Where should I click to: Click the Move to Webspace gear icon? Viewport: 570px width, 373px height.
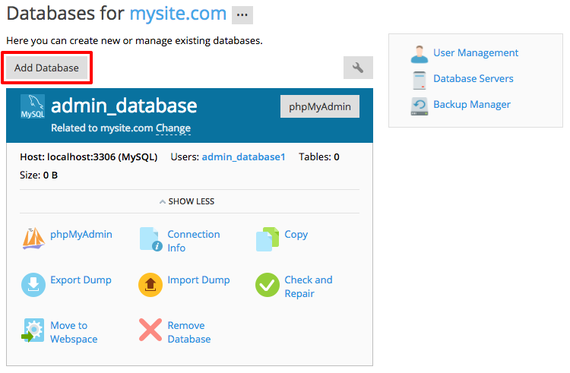(33, 330)
